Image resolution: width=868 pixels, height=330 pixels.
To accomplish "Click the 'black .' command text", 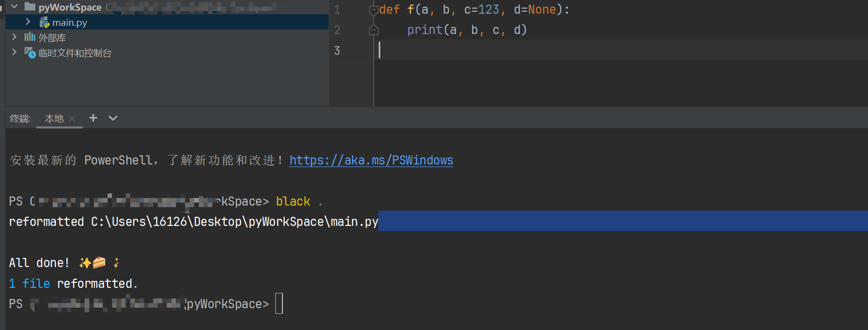I will coord(299,202).
